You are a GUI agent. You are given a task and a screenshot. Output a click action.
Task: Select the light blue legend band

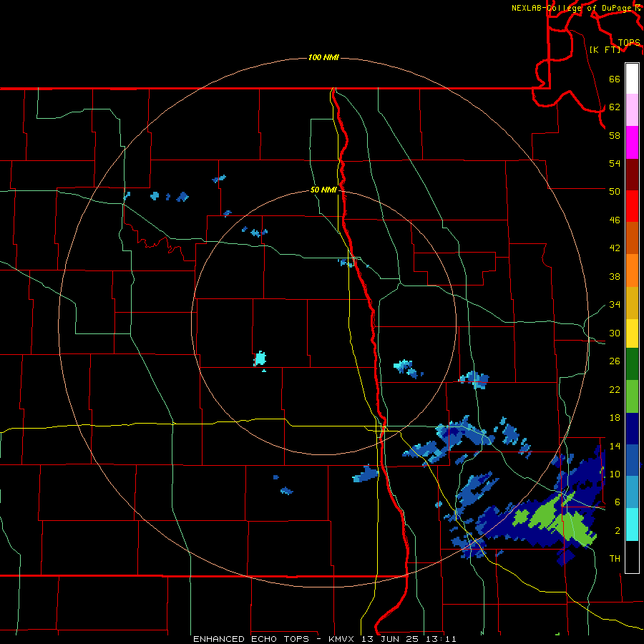632,492
